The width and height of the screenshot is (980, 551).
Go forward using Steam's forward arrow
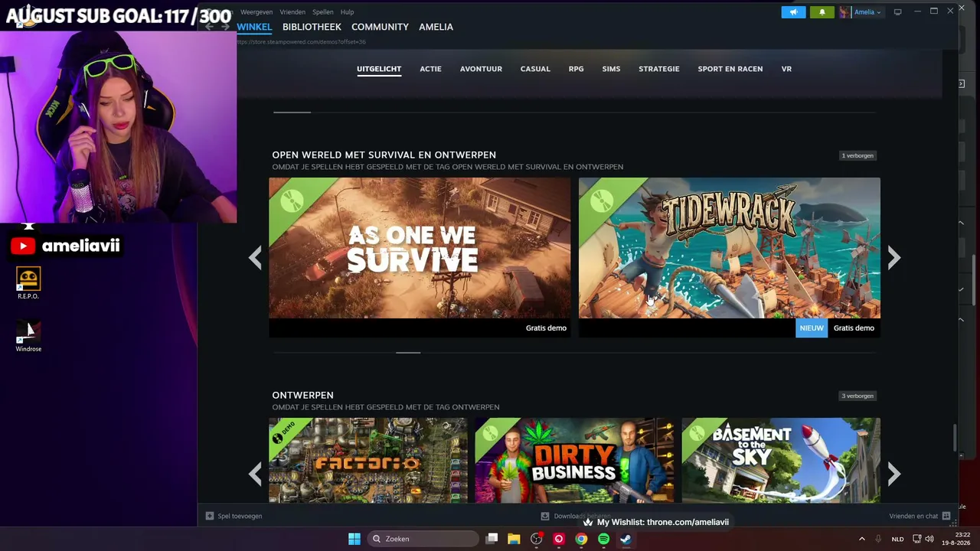[225, 27]
